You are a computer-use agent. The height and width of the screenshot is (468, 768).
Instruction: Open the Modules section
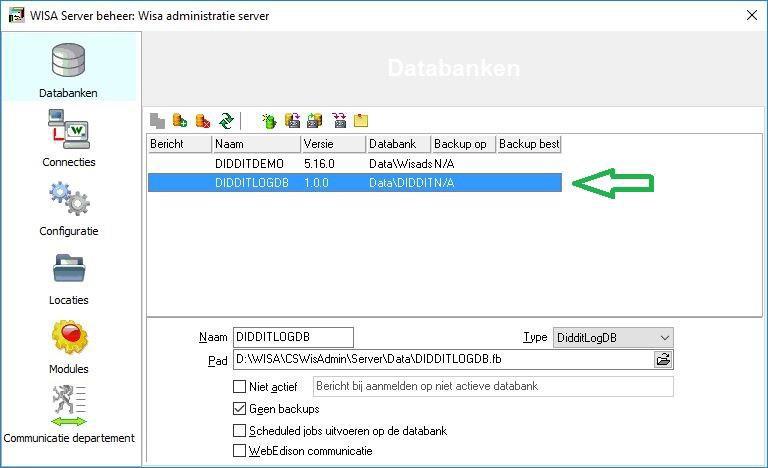point(69,346)
